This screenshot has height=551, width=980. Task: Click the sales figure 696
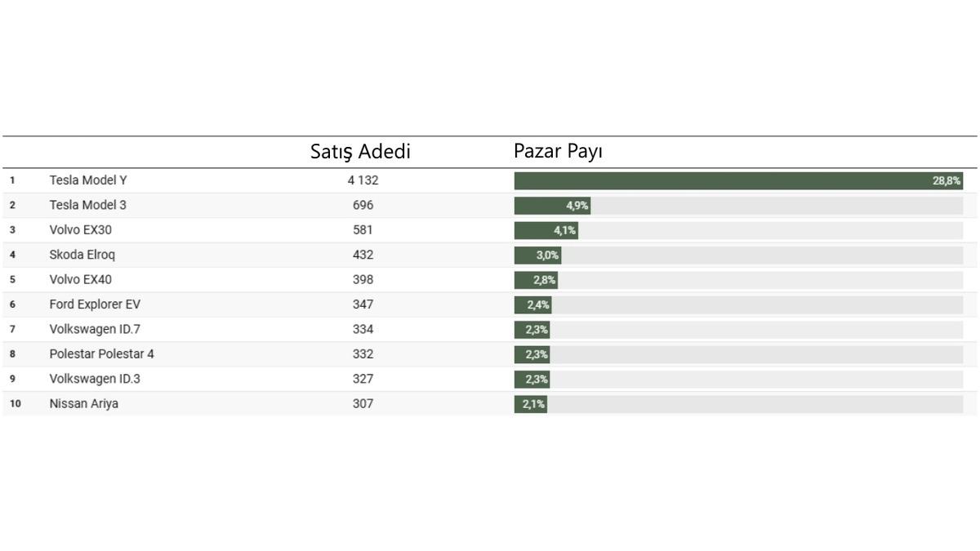tap(363, 205)
